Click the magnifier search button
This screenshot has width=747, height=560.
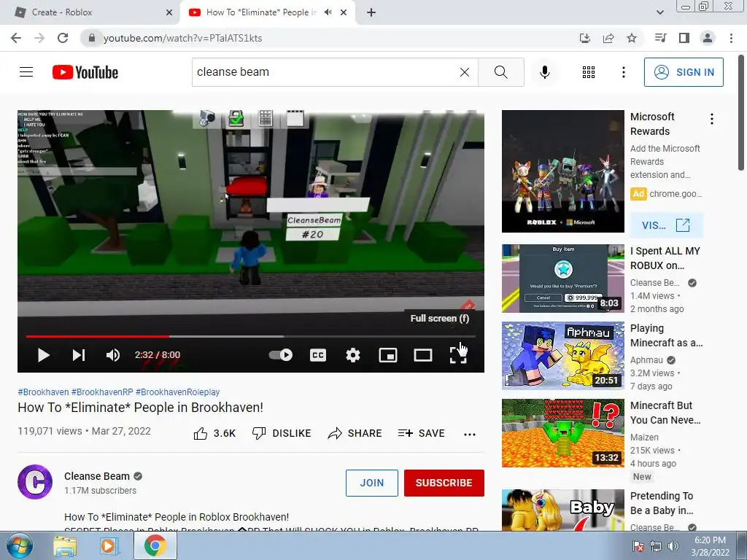click(500, 72)
